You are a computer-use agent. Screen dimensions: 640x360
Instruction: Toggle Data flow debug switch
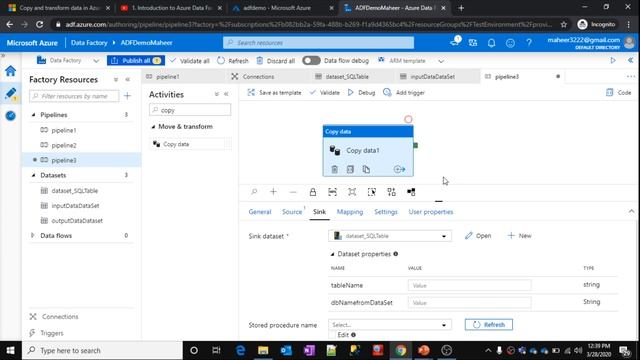tap(311, 60)
